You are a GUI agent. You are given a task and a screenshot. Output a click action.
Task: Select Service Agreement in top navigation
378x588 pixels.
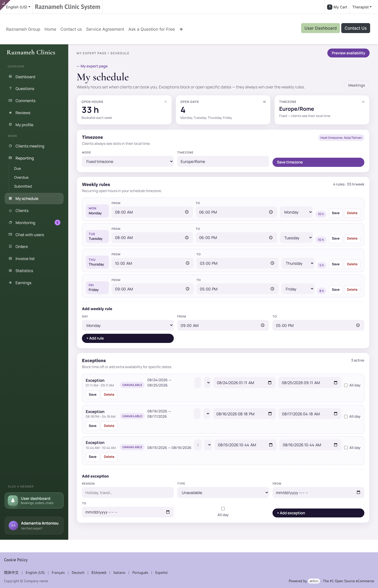click(x=105, y=29)
